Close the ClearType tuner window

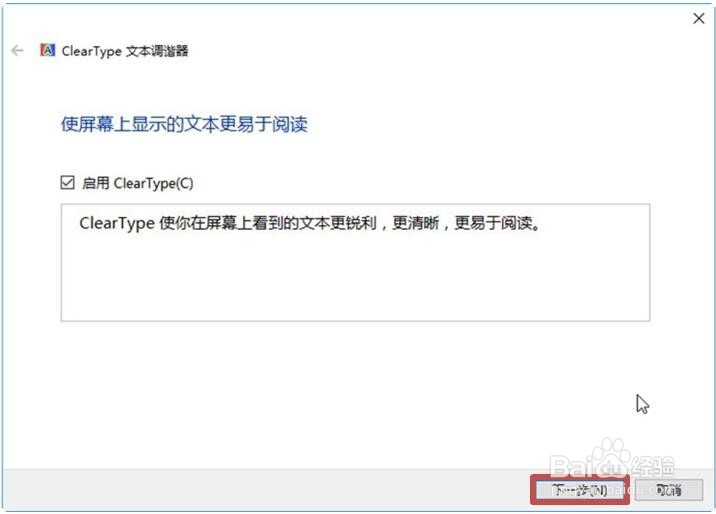click(699, 19)
